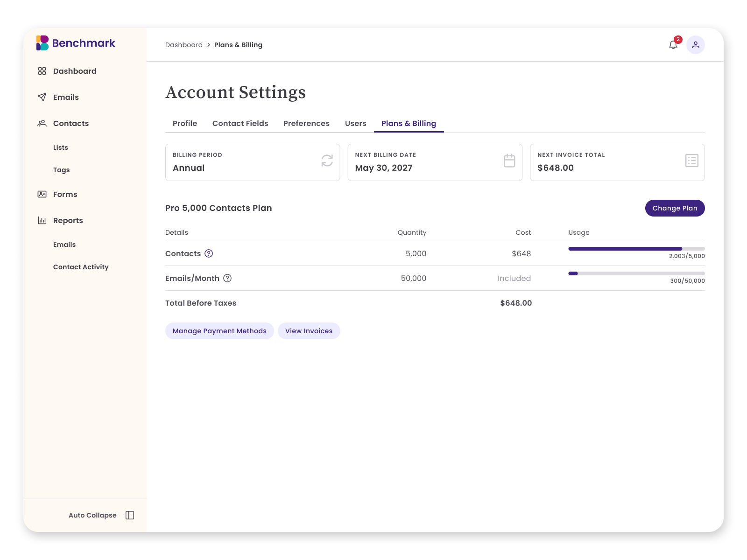Click the Forms card icon in sidebar
This screenshot has height=560, width=747.
(x=42, y=194)
